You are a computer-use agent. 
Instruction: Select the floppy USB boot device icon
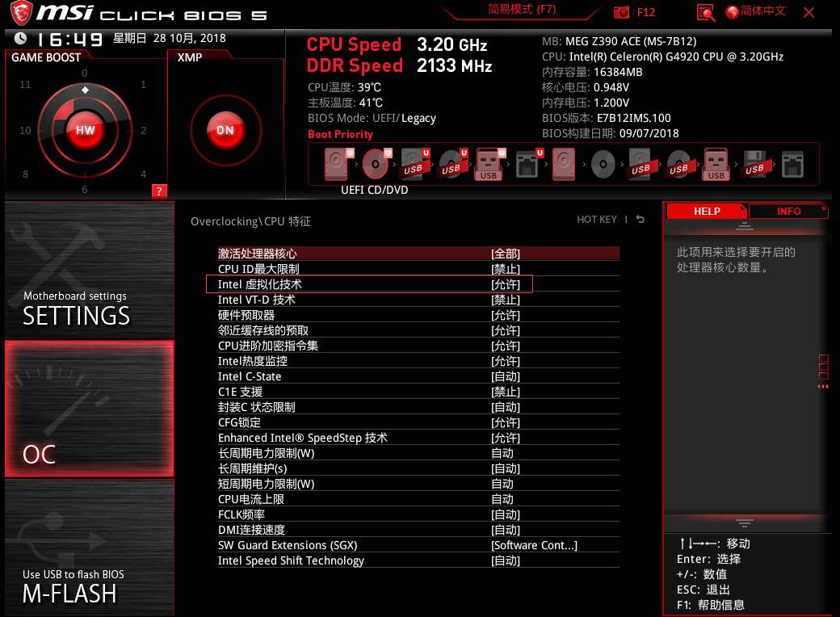754,164
